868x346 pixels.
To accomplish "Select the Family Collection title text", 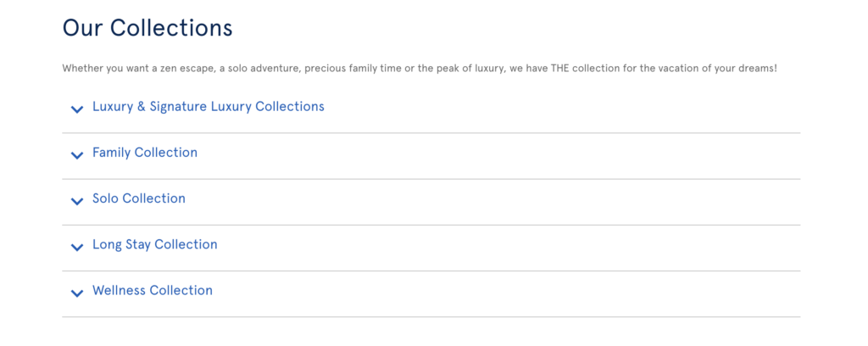I will pyautogui.click(x=144, y=153).
